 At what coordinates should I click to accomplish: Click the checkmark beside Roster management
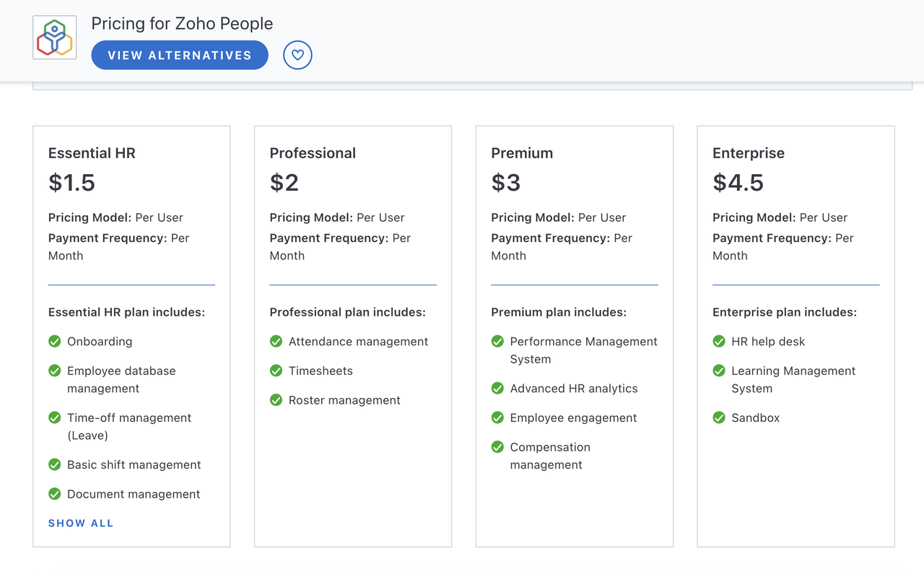click(x=276, y=400)
